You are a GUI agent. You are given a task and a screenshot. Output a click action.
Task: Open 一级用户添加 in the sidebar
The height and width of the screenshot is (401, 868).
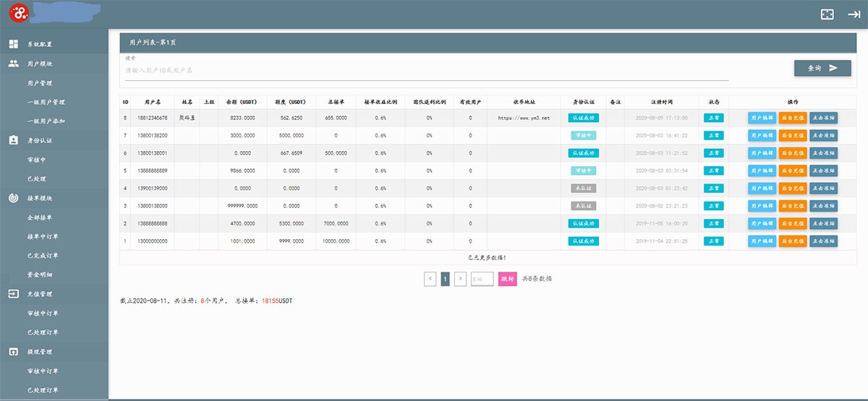tap(46, 121)
